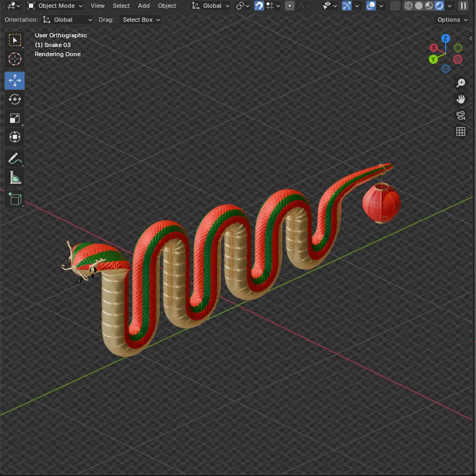Switch to rendered viewport shading
Image resolution: width=476 pixels, height=476 pixels.
coord(440,6)
